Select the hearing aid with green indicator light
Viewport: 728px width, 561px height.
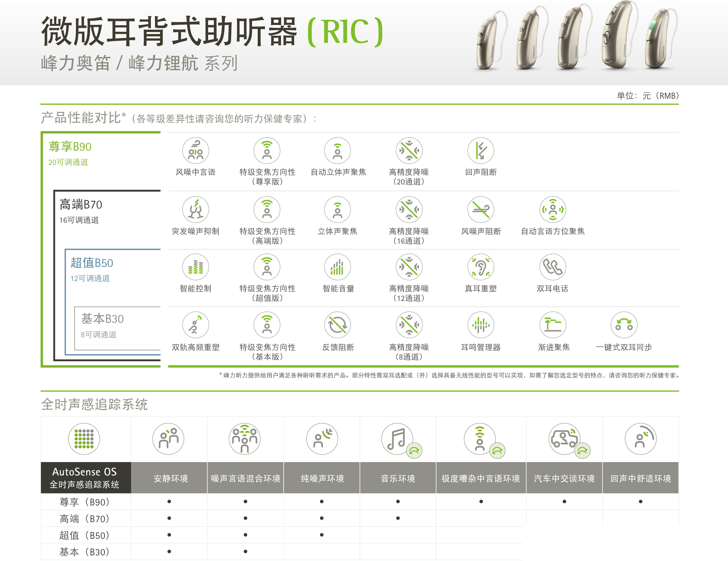[661, 38]
